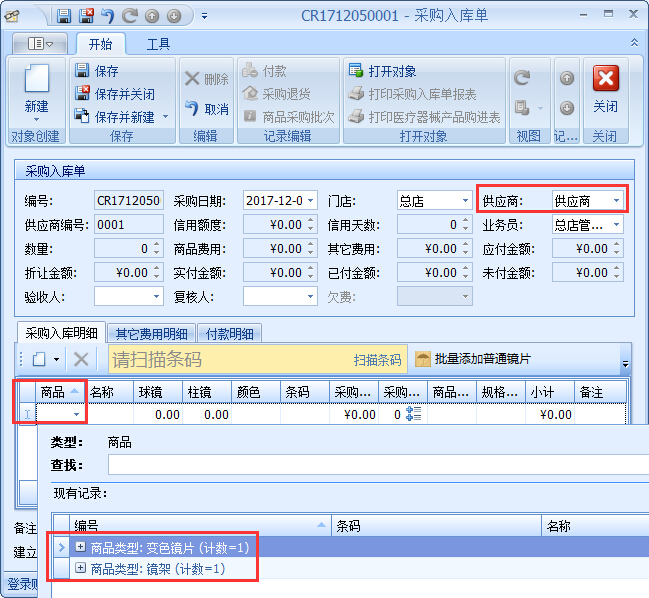Click next record arrow in quick access toolbar
Viewport: 649px width, 598px height.
point(174,16)
